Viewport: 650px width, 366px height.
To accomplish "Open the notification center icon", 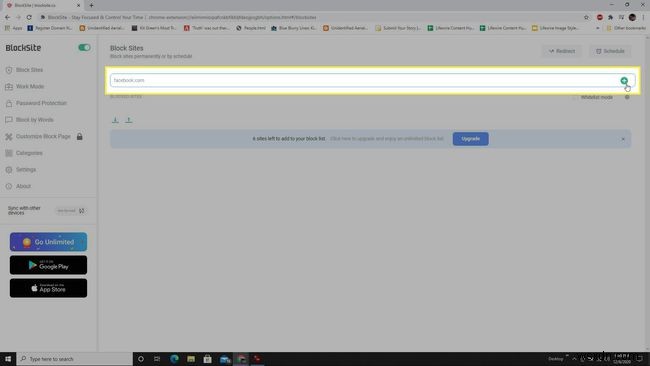I will (x=640, y=359).
